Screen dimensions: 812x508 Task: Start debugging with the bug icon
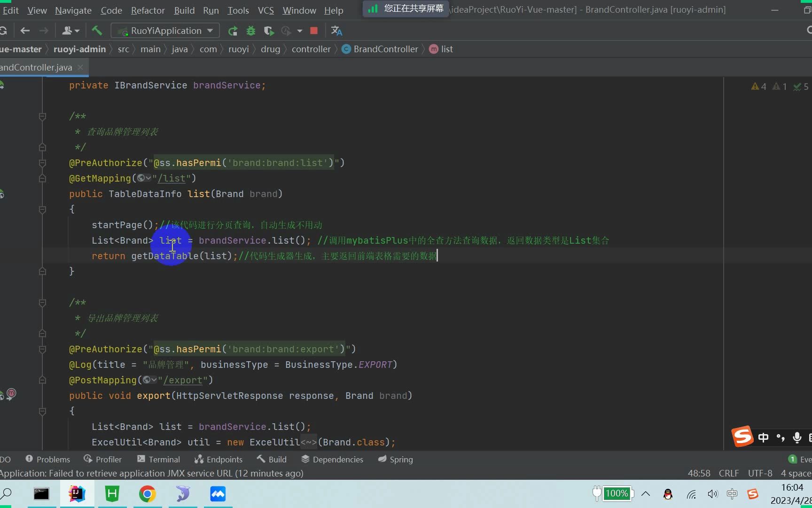(x=251, y=31)
